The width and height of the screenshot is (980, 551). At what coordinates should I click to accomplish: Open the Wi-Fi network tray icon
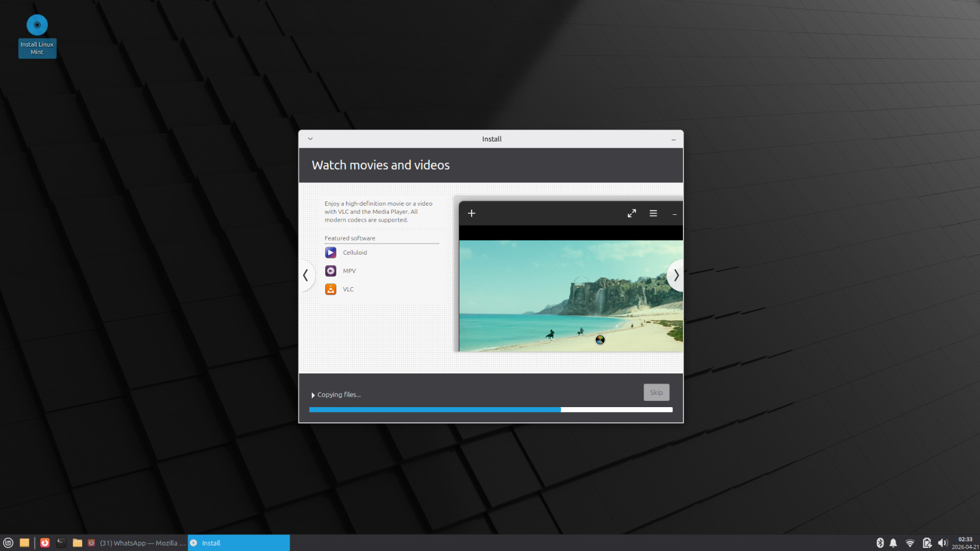click(x=910, y=543)
